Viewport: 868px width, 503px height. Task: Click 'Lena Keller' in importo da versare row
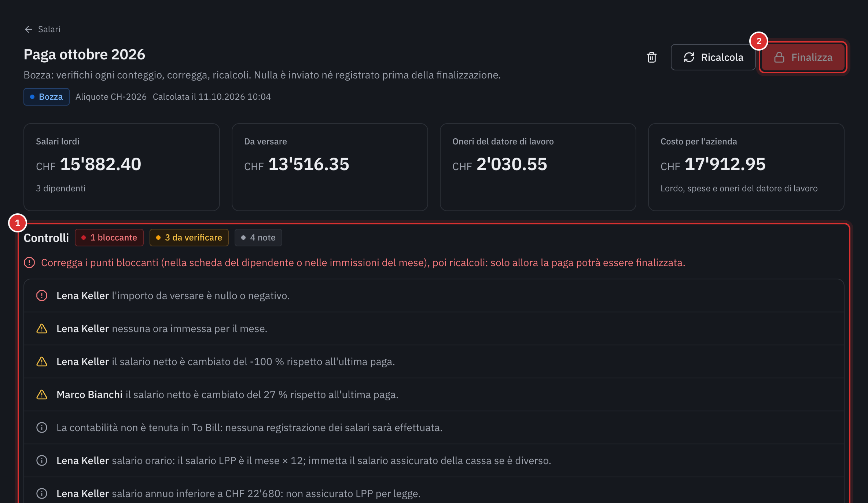click(82, 295)
